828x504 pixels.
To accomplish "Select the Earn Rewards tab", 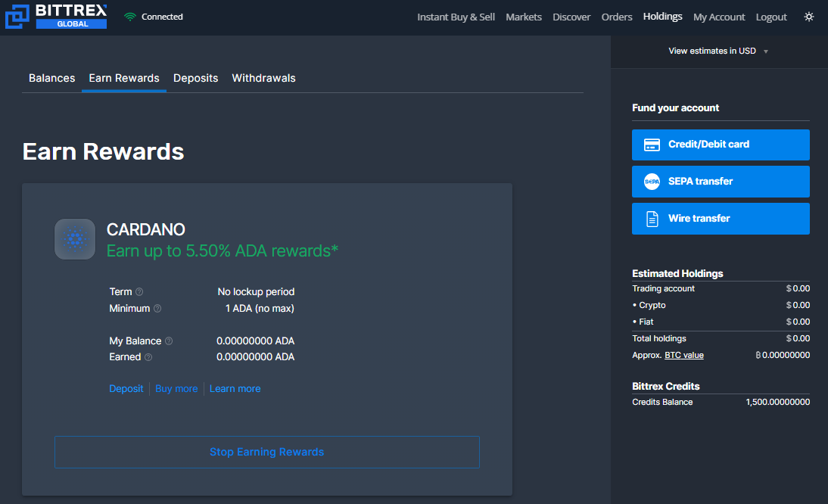I will tap(124, 78).
